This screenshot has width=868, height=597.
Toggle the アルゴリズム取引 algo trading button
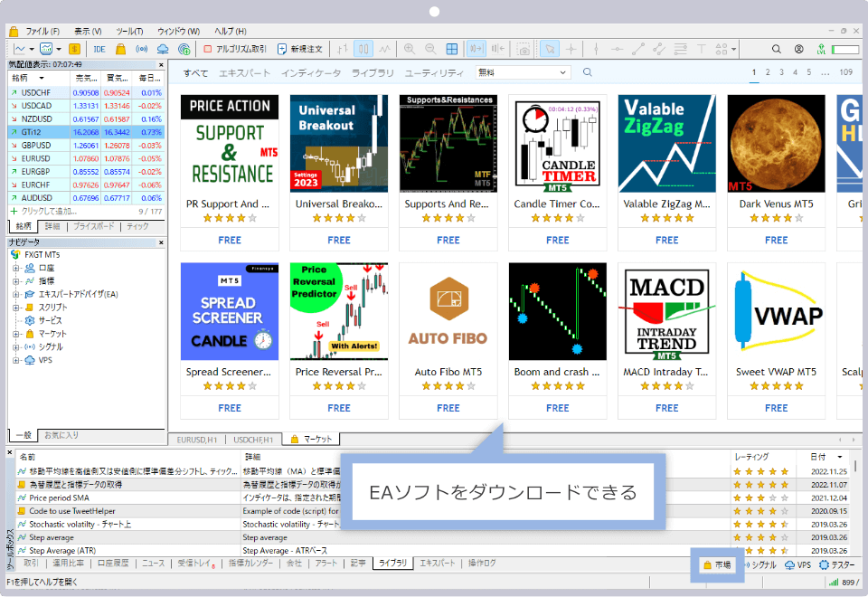click(235, 49)
